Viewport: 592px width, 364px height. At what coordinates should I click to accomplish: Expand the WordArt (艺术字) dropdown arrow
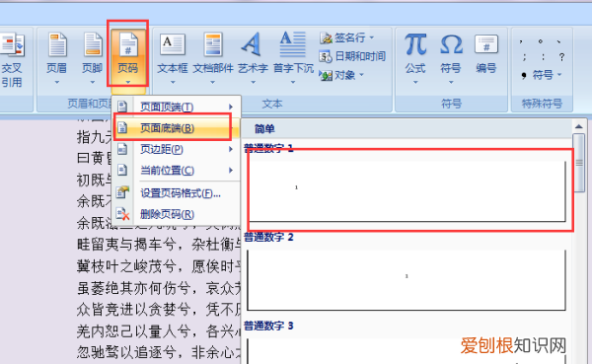(253, 82)
